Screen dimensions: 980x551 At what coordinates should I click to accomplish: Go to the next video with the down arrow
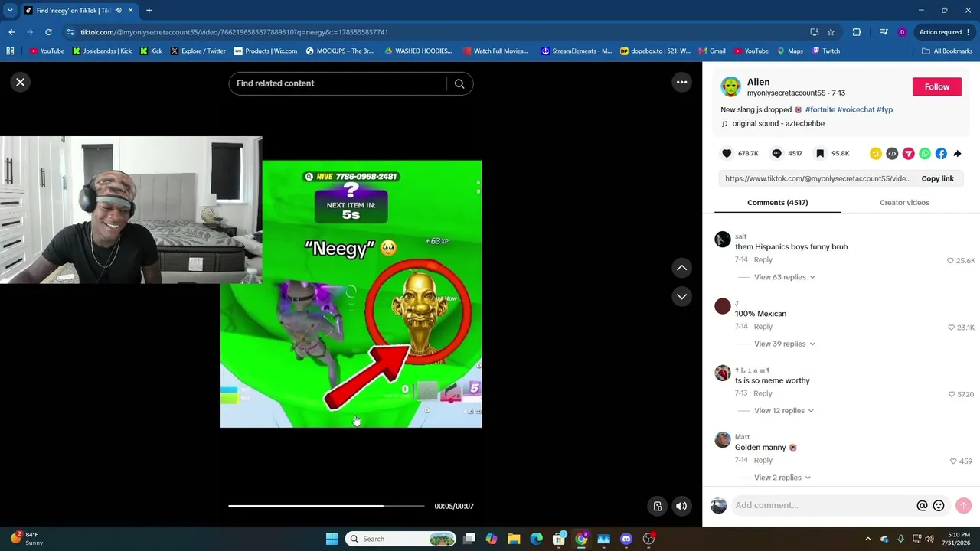(681, 296)
